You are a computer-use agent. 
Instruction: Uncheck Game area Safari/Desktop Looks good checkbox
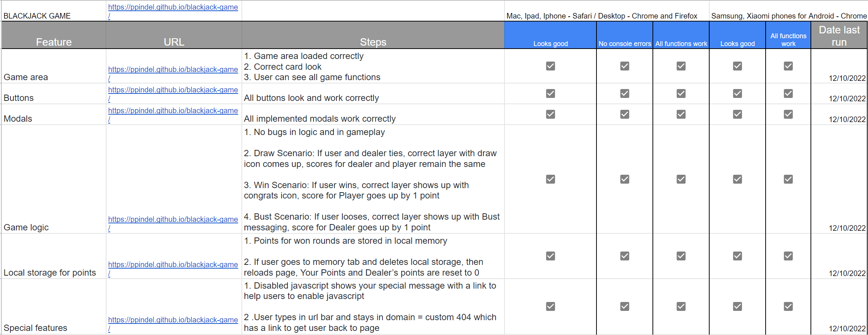[550, 66]
